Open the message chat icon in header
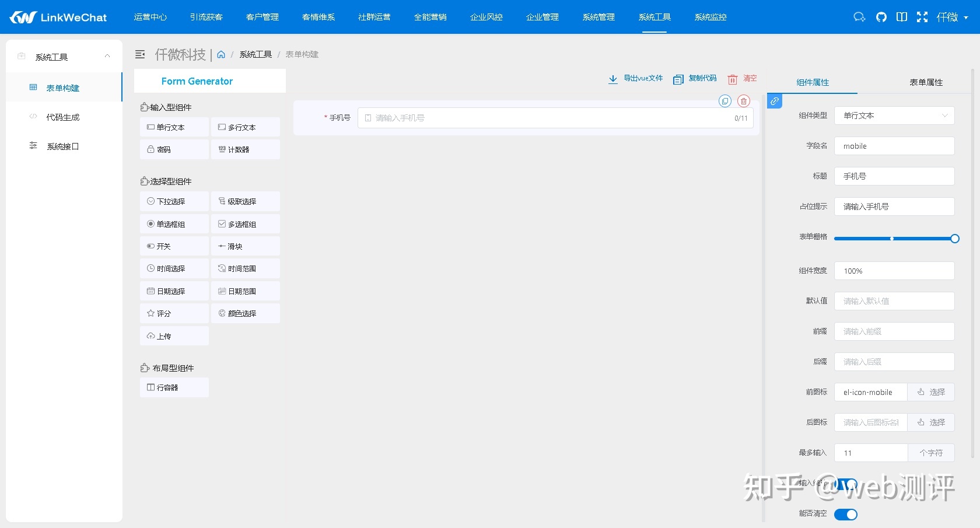 click(859, 17)
